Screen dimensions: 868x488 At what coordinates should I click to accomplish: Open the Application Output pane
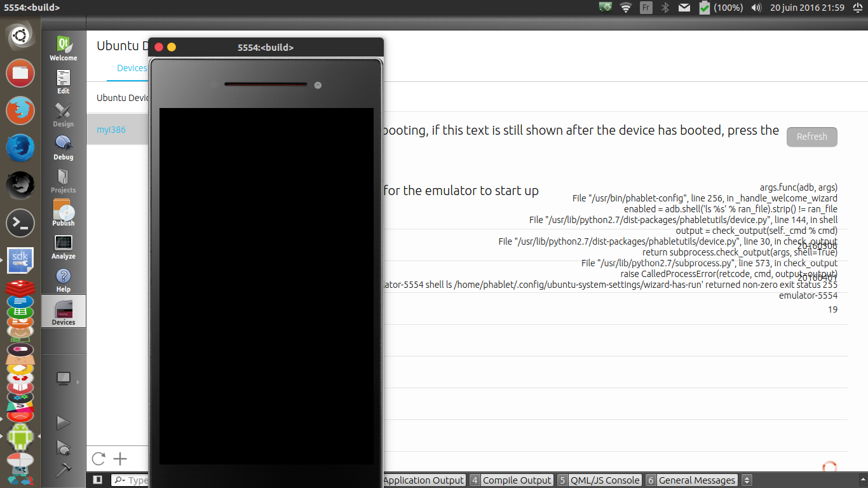[424, 480]
